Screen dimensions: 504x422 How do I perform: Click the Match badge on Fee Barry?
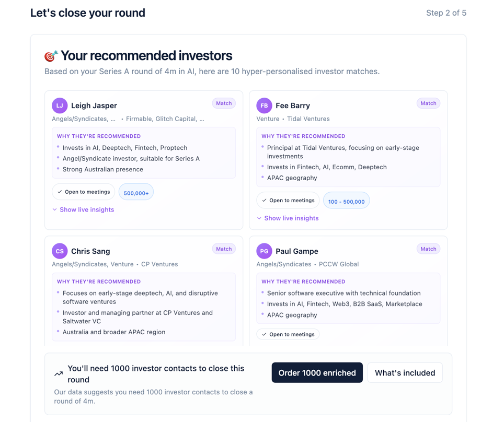click(x=428, y=103)
